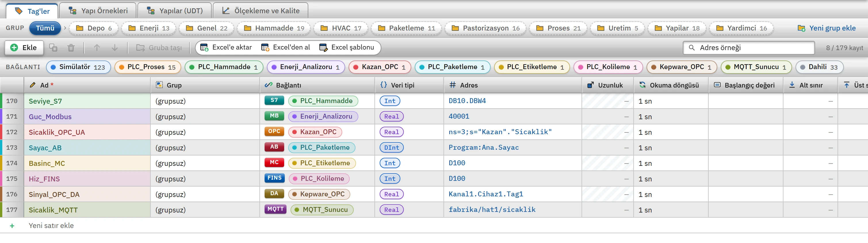868x243 pixels.
Task: Click the chevron after the Tümü chip
Action: pos(65,28)
